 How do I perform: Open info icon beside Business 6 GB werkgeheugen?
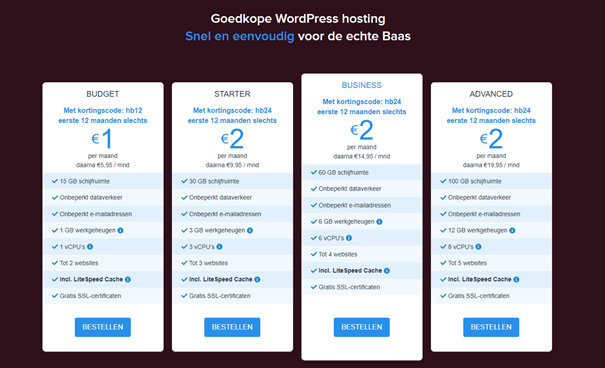(379, 221)
